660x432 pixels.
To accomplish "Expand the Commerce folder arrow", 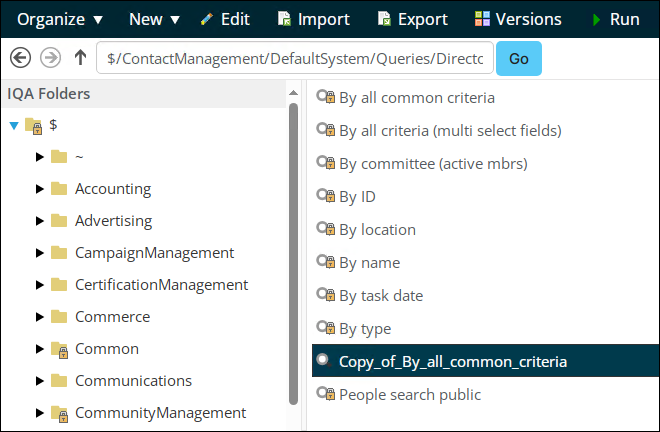I will pos(39,317).
